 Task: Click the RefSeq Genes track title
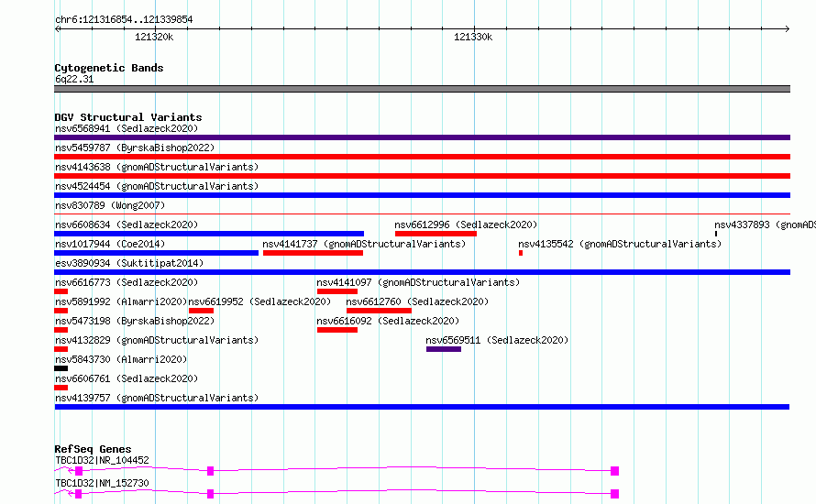(93, 449)
